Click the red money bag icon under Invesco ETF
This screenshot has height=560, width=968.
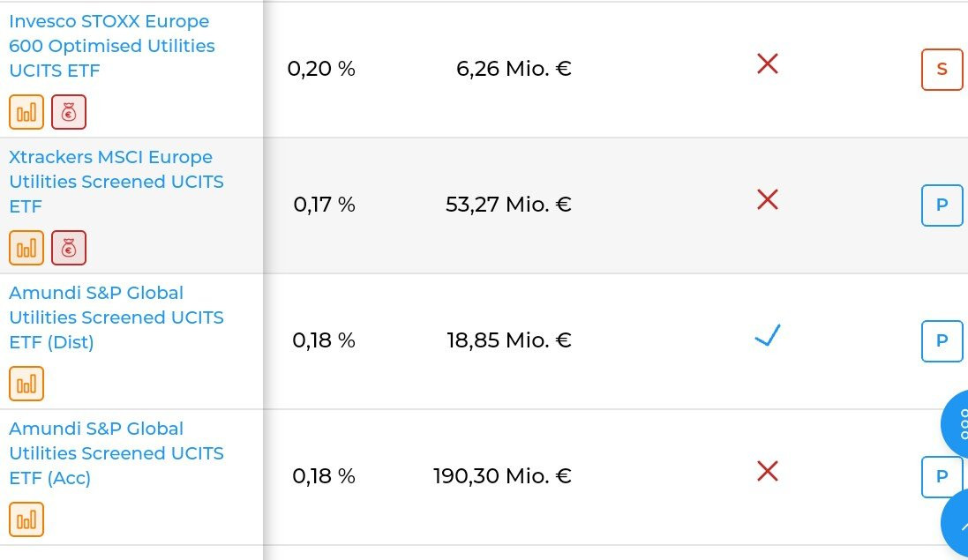(69, 112)
